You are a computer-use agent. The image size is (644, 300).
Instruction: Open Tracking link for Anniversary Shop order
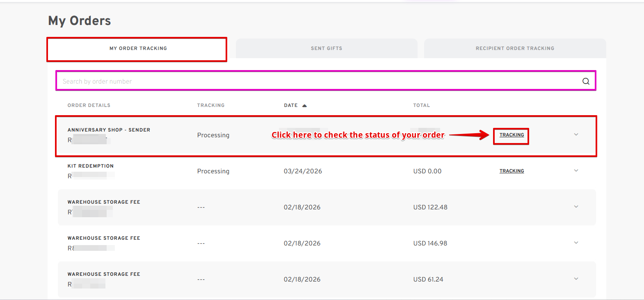(x=512, y=135)
